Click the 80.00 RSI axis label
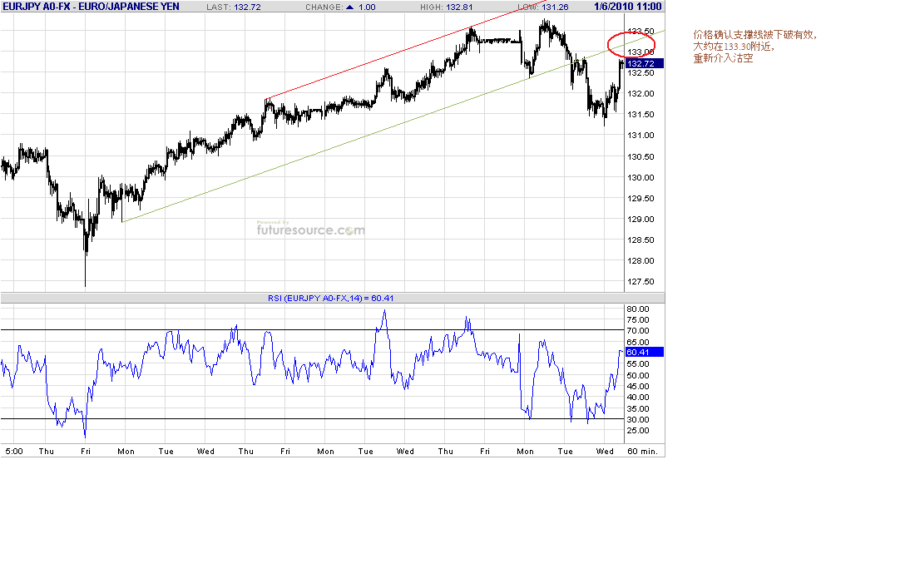The height and width of the screenshot is (588, 915). 638,309
